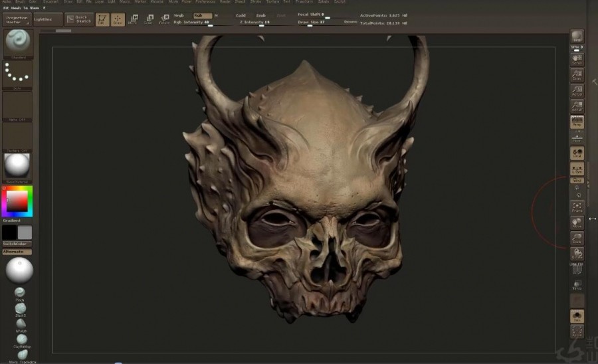The image size is (598, 364).
Task: Select the Rotate tool with R badge
Action: coord(164,19)
